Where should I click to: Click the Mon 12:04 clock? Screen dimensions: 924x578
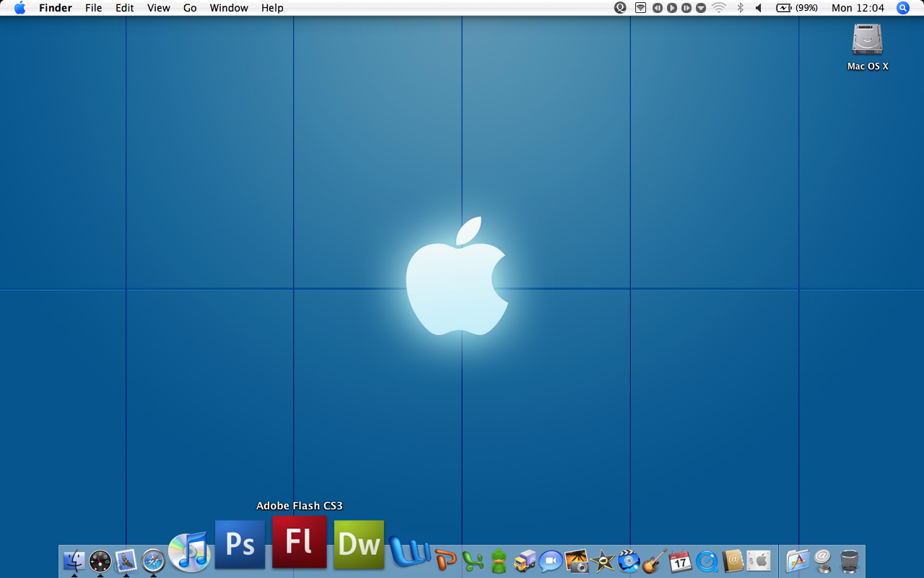click(858, 8)
